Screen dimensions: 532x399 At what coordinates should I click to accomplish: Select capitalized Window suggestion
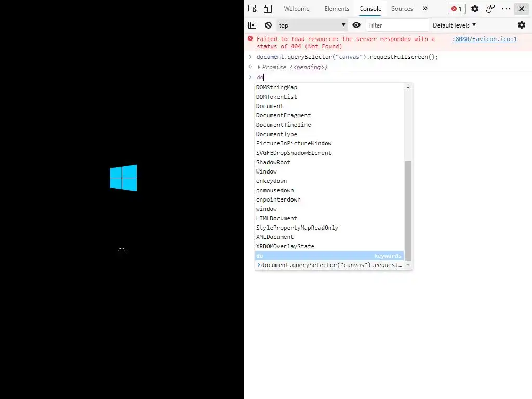[x=329, y=171]
